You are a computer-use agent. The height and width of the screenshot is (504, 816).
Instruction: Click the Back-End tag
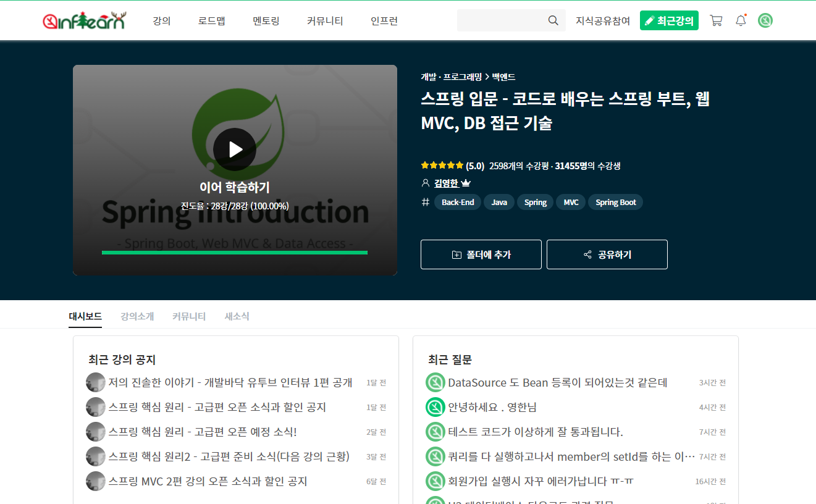tap(458, 202)
